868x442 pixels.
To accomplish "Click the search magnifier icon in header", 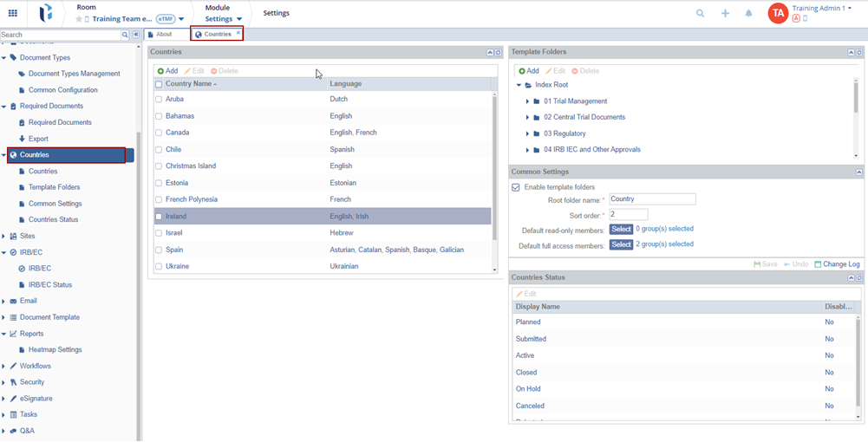I will point(701,13).
